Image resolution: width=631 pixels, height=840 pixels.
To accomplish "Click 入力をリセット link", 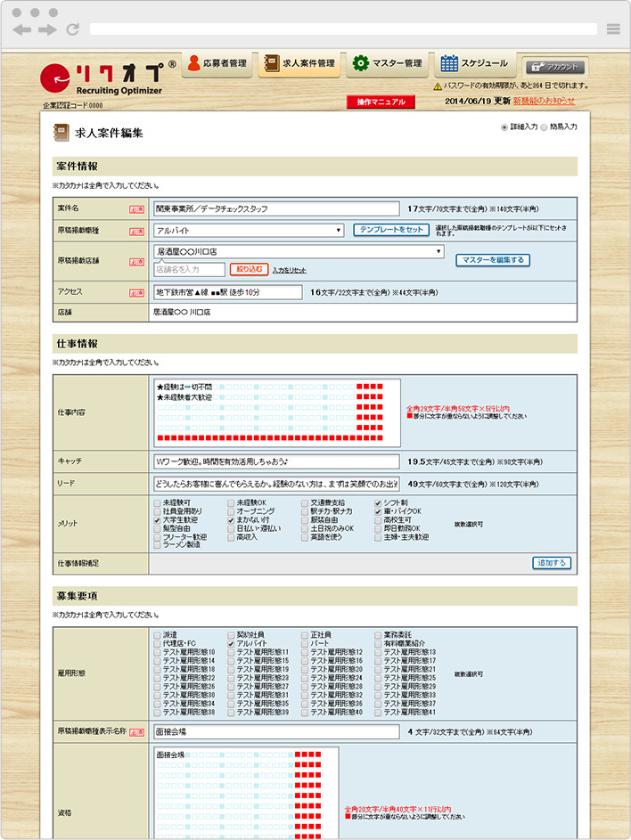I will coord(289,271).
